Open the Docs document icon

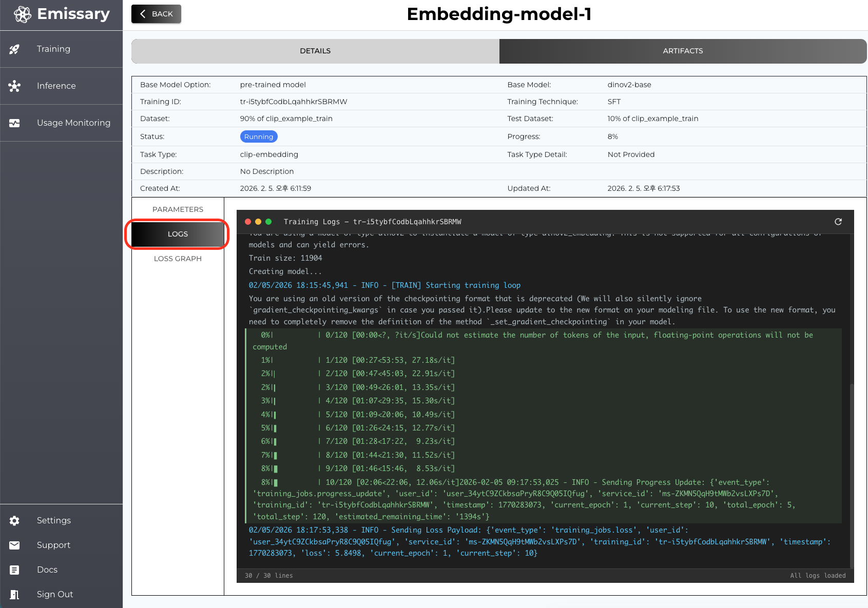tap(14, 570)
